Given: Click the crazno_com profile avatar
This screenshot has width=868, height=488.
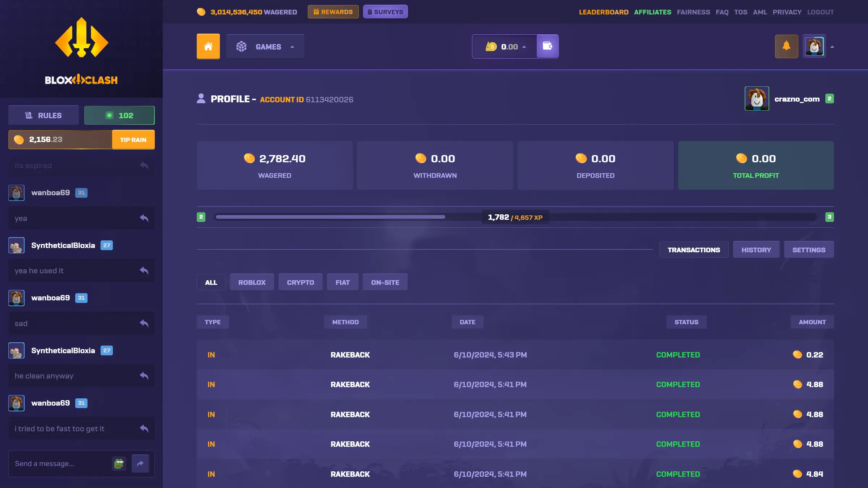Looking at the screenshot, I should (757, 98).
